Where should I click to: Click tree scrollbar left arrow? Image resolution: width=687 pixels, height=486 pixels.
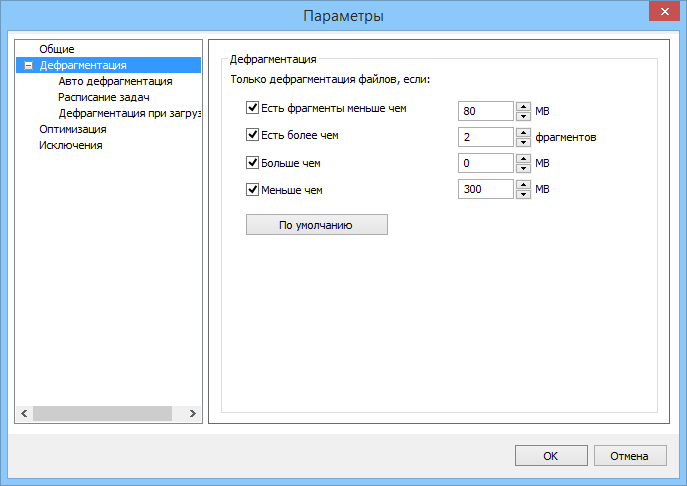[x=25, y=413]
